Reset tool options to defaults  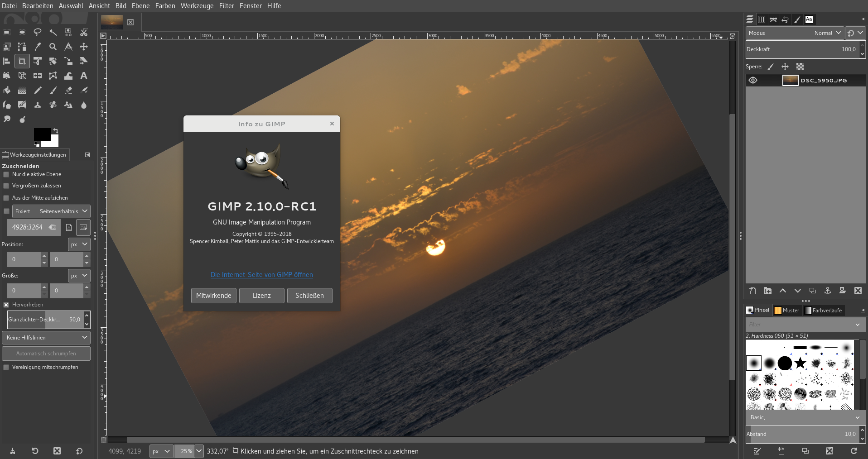79,451
